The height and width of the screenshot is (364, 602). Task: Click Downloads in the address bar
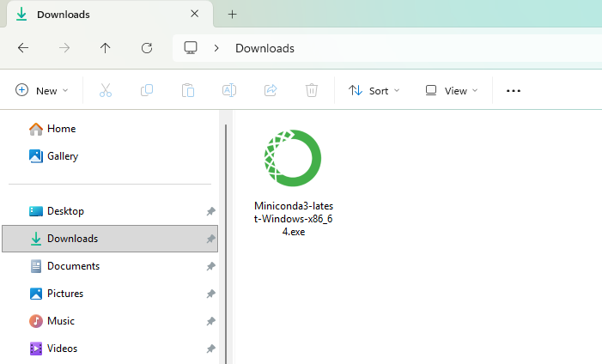coord(265,48)
